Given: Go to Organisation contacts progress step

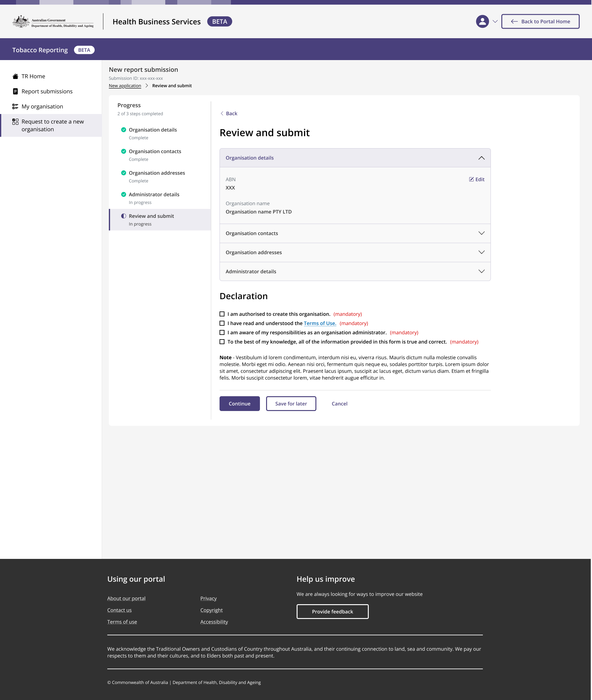Looking at the screenshot, I should 160,155.
